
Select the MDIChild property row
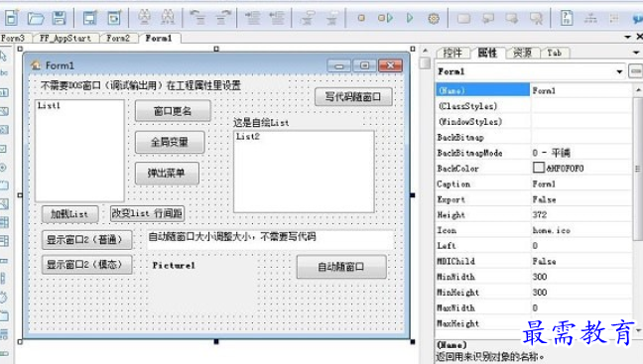(x=534, y=262)
